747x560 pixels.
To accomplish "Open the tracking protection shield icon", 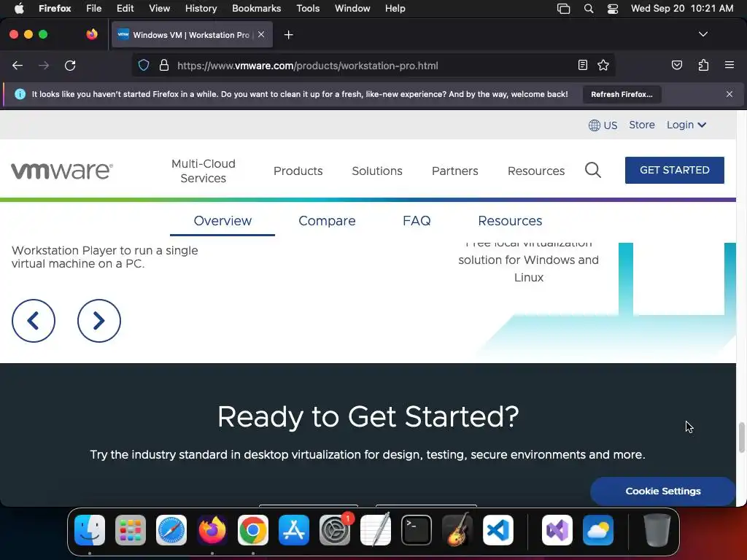I will click(x=144, y=65).
